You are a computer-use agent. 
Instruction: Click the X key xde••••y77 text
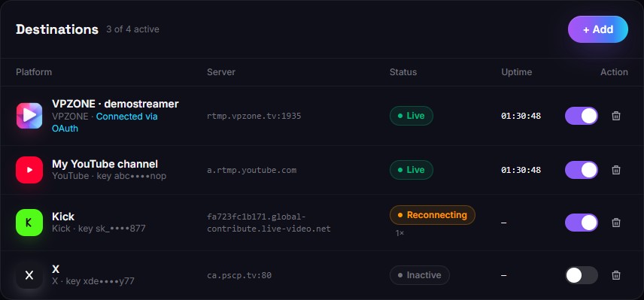[93, 281]
